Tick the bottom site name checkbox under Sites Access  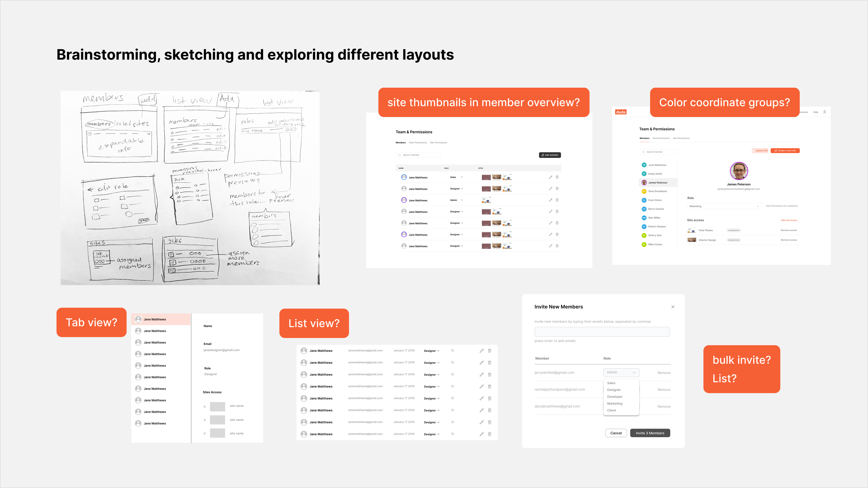[205, 434]
